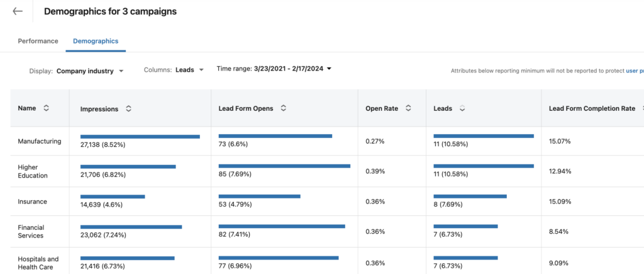Sort by Open Rate icon
Viewport: 644px width, 274px height.
tap(408, 108)
